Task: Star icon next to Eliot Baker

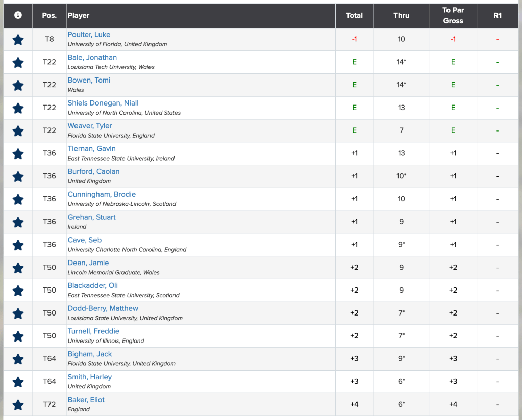Action: click(18, 405)
